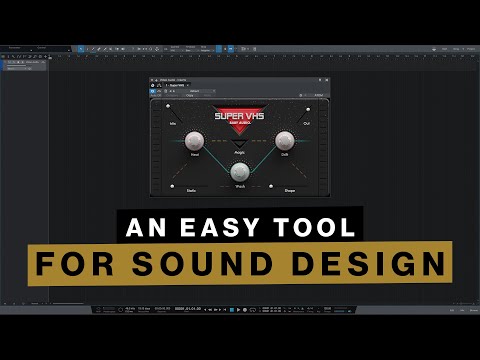Switch to the Start page

click(445, 49)
